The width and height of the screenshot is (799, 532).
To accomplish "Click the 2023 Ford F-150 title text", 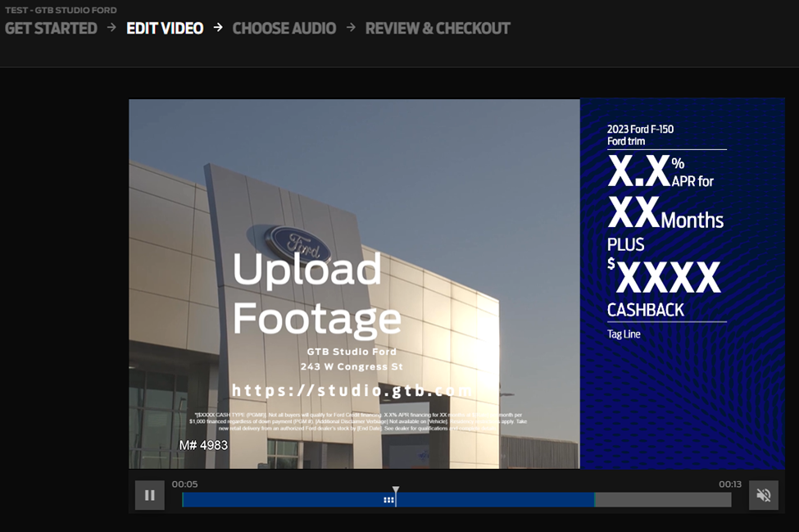I will click(x=640, y=130).
